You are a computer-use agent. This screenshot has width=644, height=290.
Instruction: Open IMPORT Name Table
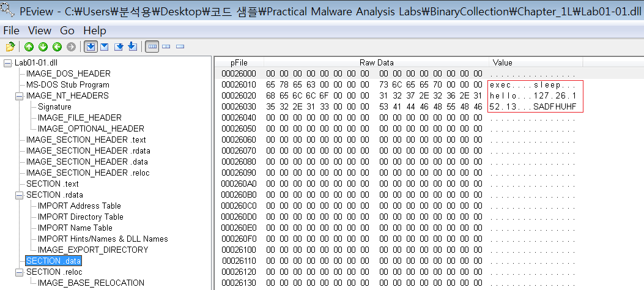coord(75,228)
